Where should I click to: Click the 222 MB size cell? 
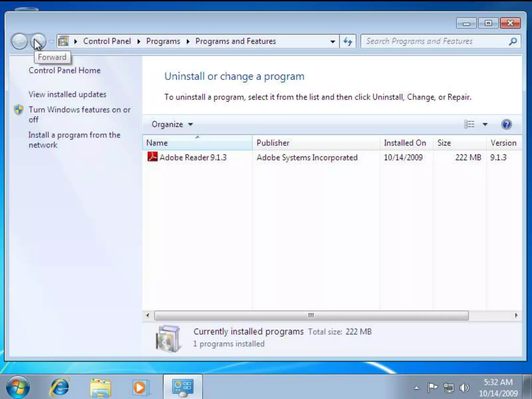[x=468, y=157]
